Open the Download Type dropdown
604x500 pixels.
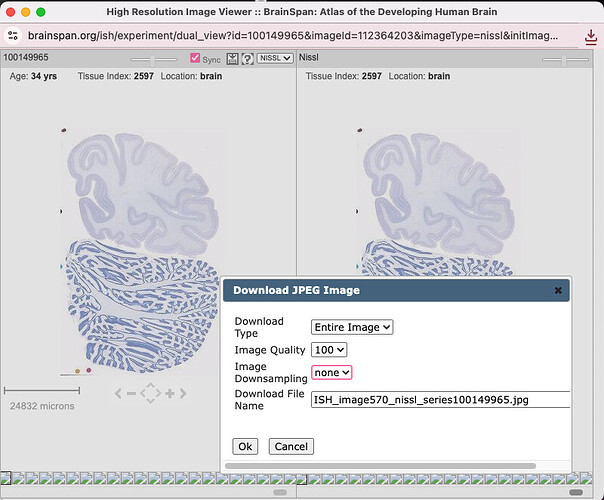click(x=352, y=327)
